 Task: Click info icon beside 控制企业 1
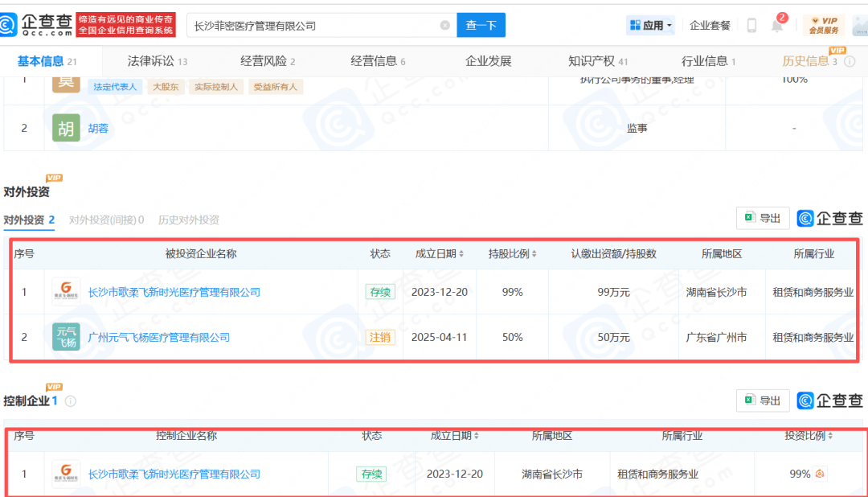click(70, 401)
